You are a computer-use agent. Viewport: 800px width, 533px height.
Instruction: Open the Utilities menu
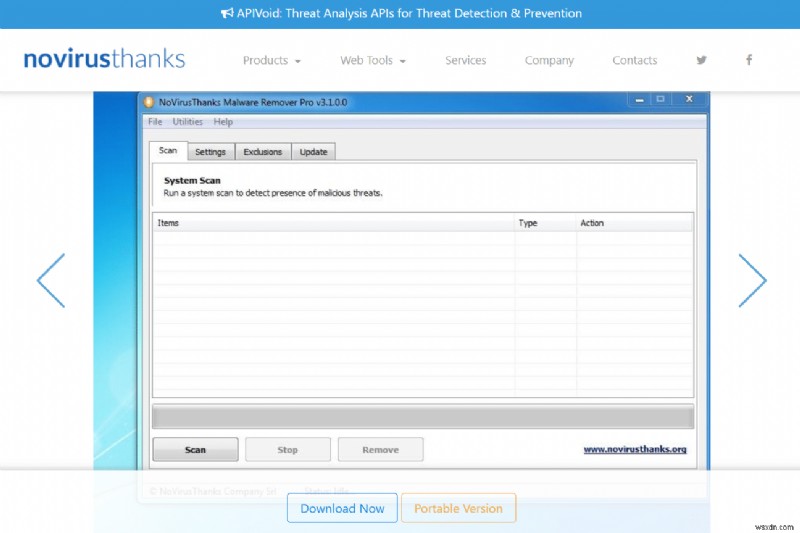pyautogui.click(x=187, y=122)
